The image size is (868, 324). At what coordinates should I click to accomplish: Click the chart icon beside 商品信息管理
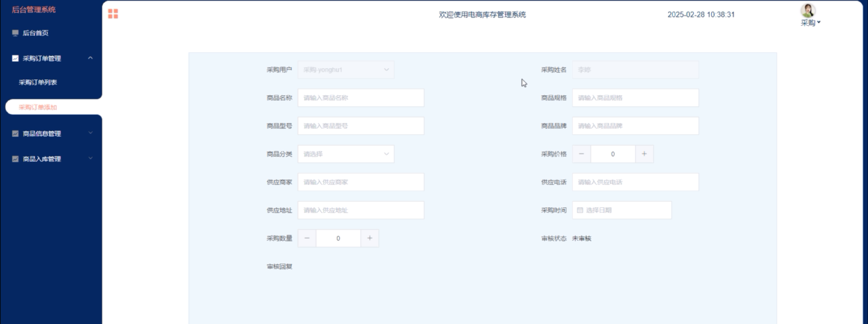[15, 133]
